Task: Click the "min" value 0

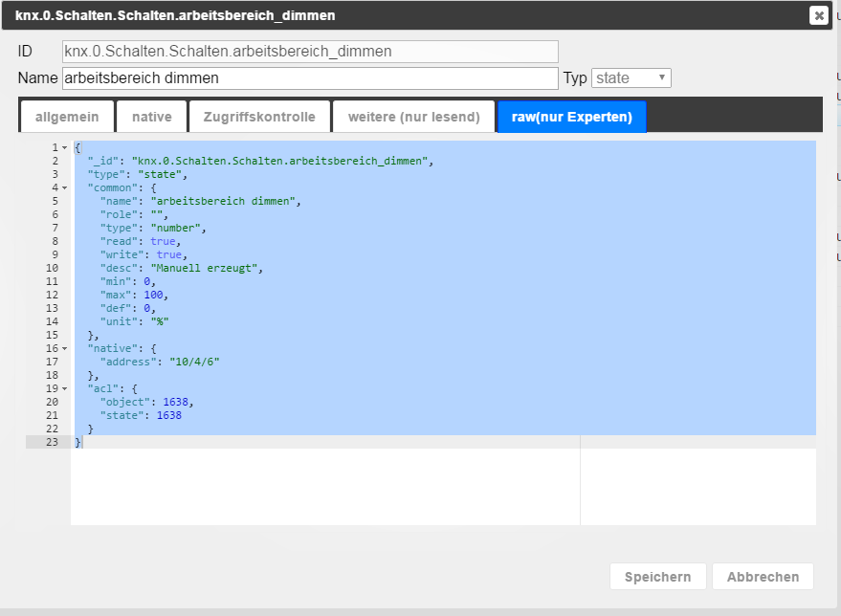Action: tap(147, 281)
